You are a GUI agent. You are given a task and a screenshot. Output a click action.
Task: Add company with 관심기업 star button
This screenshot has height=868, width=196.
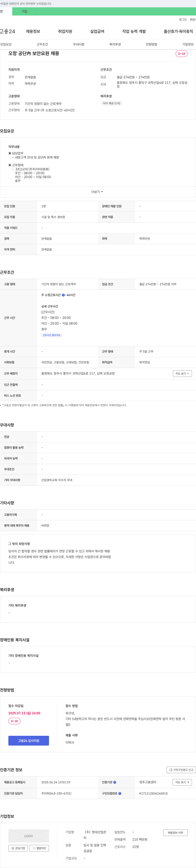point(18,848)
